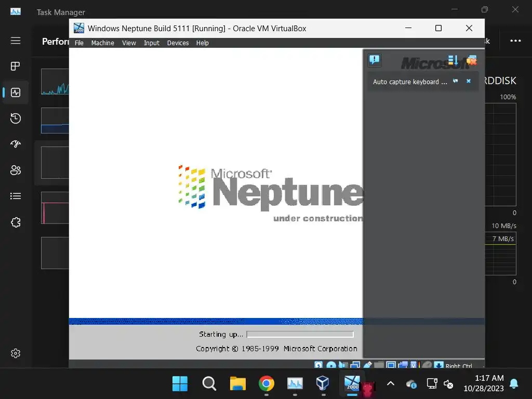Open the File menu in VirtualBox
Screen dimensions: 532x399
pos(79,43)
